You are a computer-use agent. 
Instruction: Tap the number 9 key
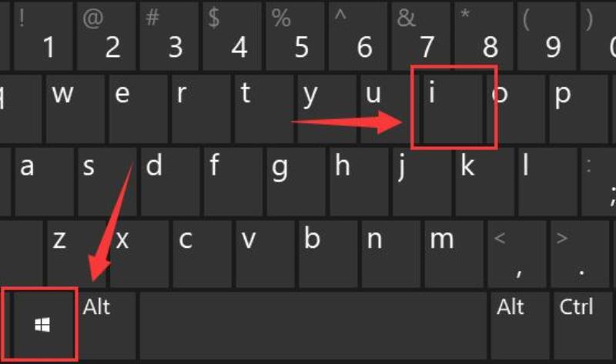[547, 36]
